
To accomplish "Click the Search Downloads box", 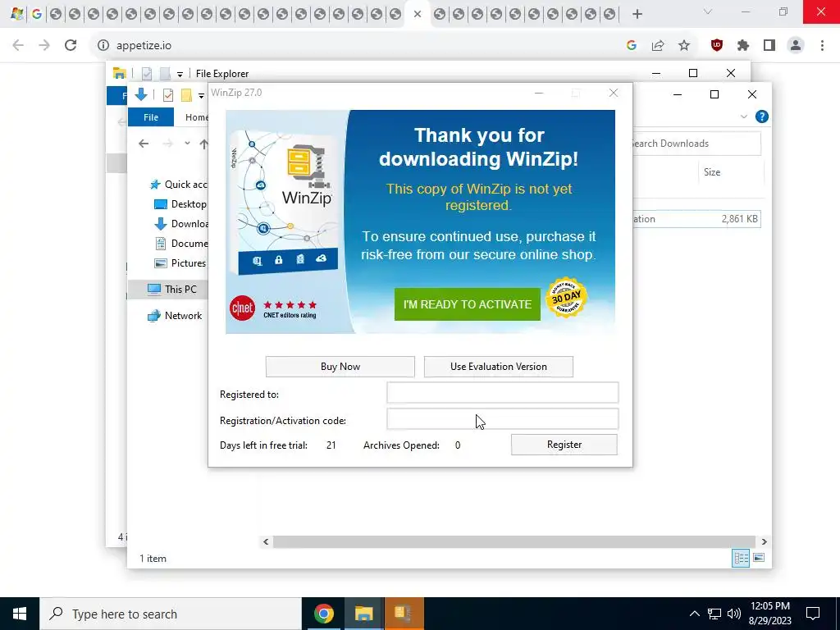I will 696,144.
